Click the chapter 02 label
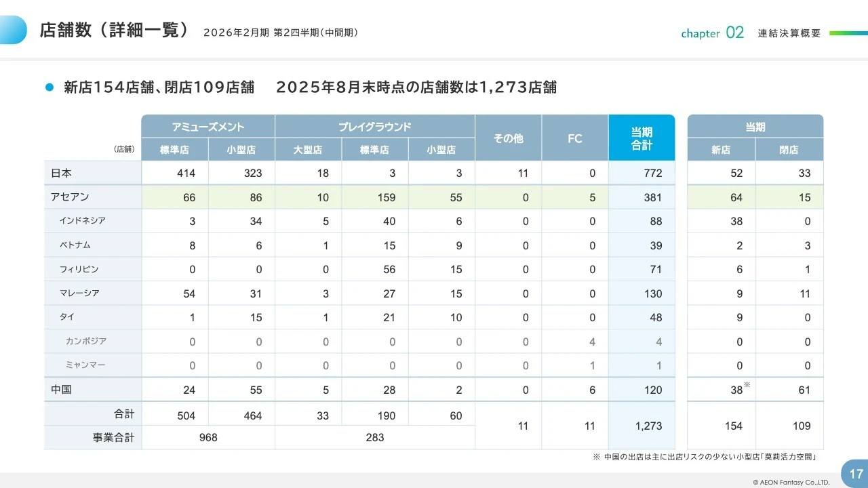Viewport: 868px width, 488px height. tap(712, 33)
